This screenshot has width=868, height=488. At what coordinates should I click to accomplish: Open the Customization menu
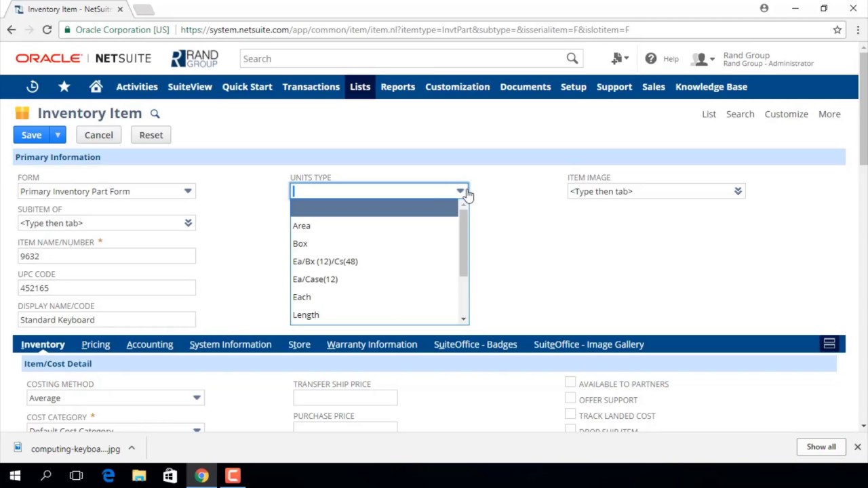[x=457, y=87]
